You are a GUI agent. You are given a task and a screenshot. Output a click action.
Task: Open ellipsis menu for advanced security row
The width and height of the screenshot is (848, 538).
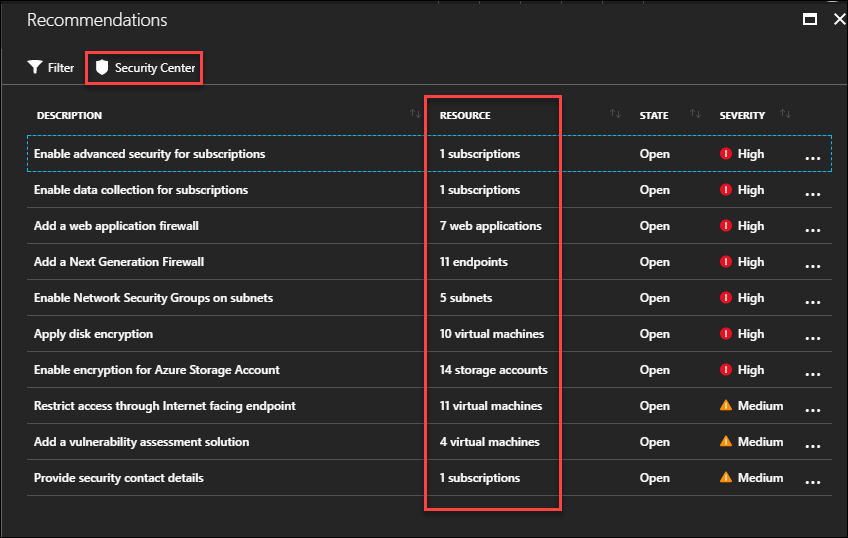coord(812,158)
